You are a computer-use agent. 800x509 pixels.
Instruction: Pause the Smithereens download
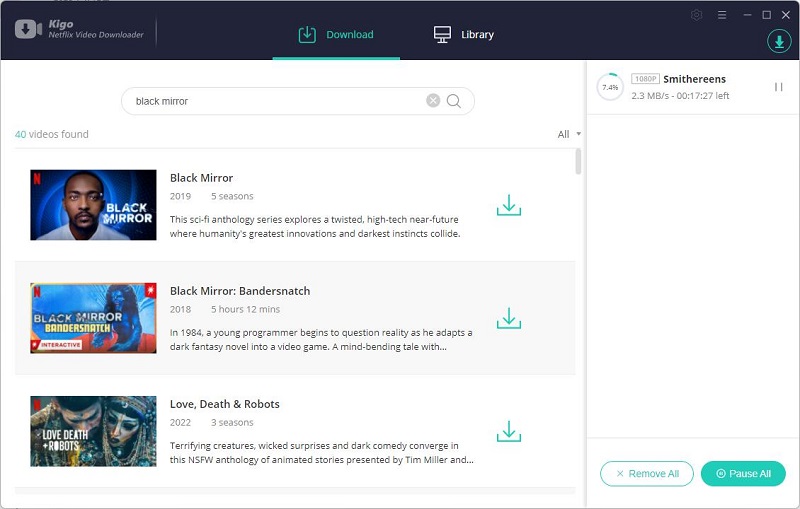click(x=779, y=87)
